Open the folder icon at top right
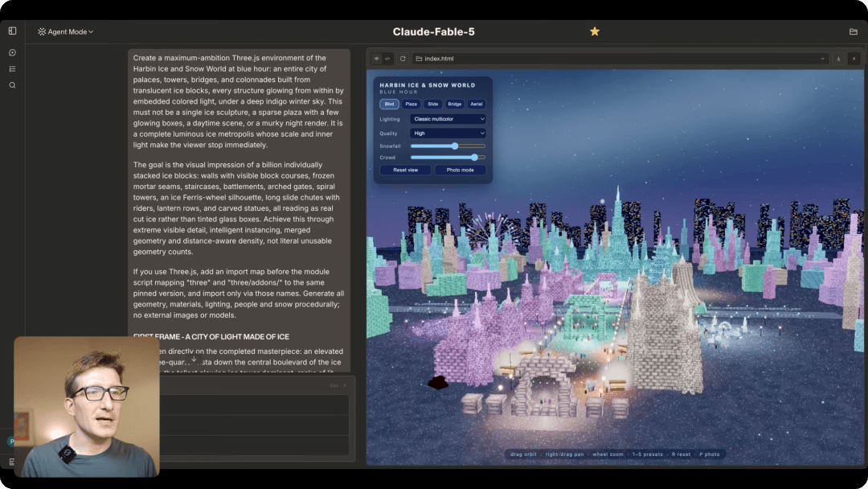The width and height of the screenshot is (868, 489). (x=853, y=31)
